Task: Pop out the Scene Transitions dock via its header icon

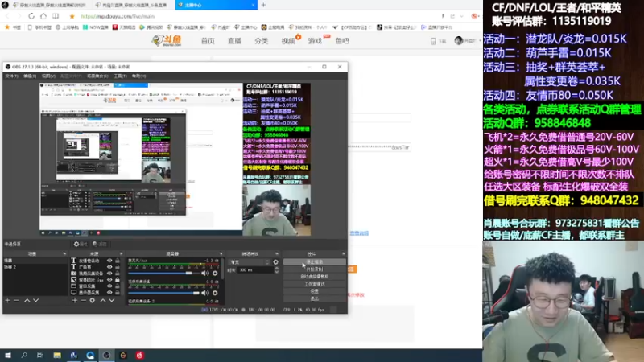Action: click(x=276, y=254)
